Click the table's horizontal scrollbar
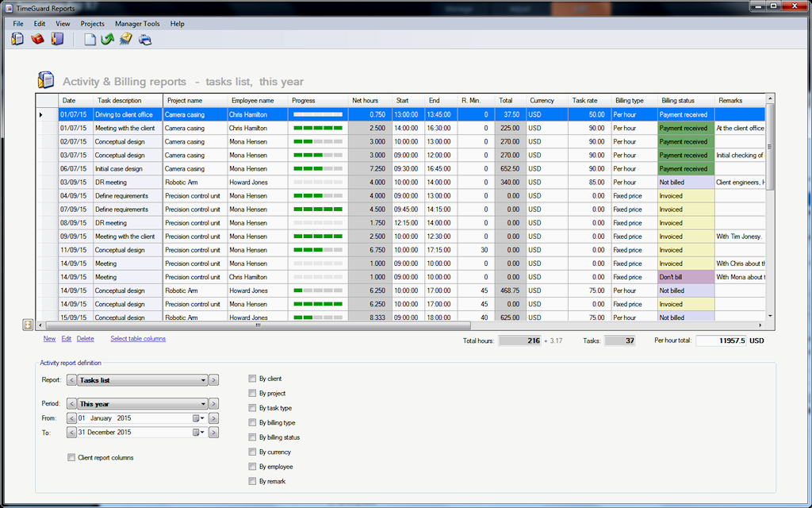This screenshot has height=508, width=812. pyautogui.click(x=257, y=325)
